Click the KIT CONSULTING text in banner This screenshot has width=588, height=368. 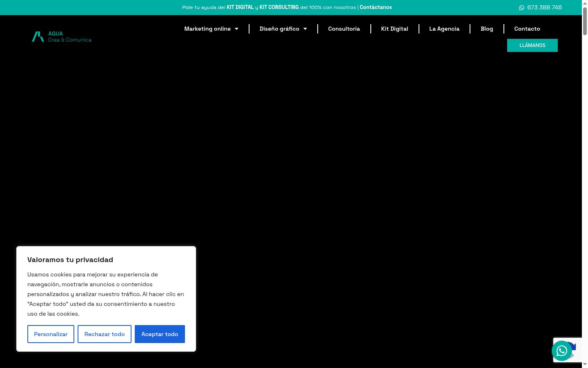279,7
